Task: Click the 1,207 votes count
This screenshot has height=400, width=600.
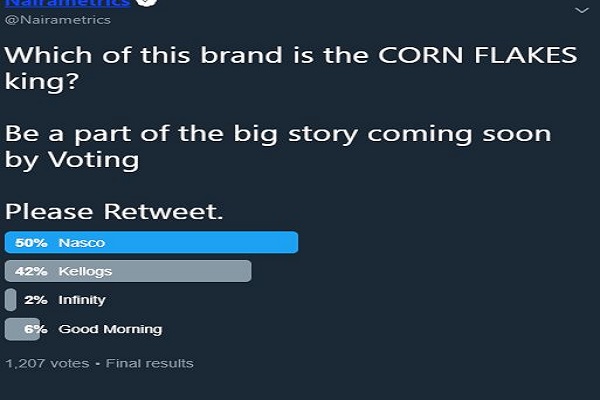Action: (x=45, y=363)
